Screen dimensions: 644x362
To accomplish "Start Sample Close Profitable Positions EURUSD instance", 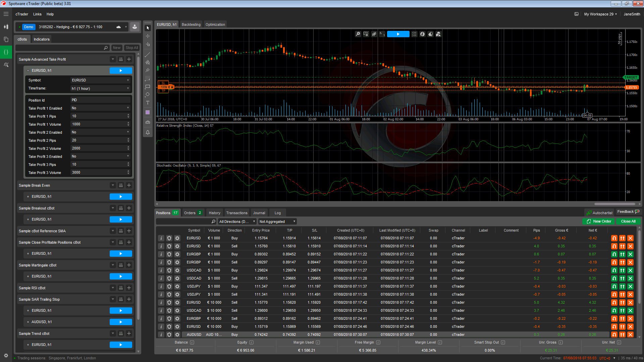I will pyautogui.click(x=121, y=254).
